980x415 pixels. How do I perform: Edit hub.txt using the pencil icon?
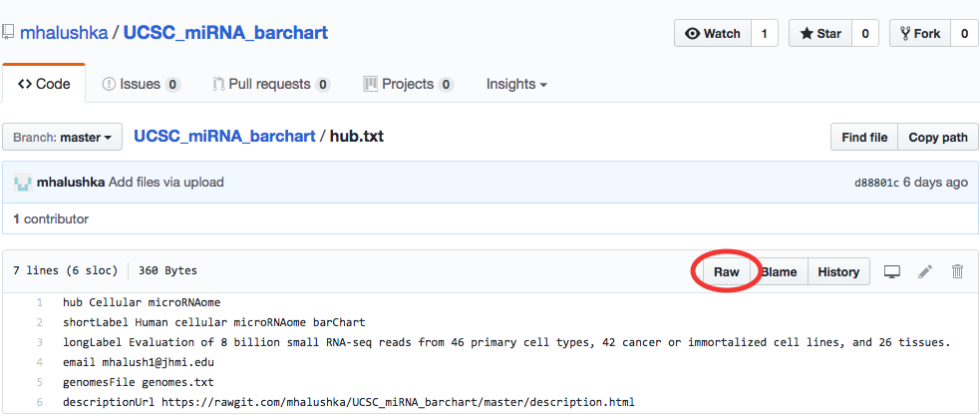pos(925,272)
